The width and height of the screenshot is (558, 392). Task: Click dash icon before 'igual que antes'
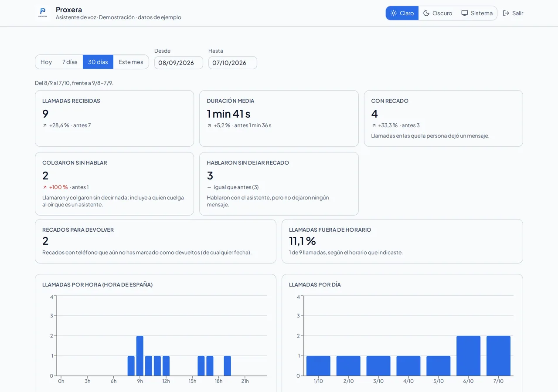point(209,187)
